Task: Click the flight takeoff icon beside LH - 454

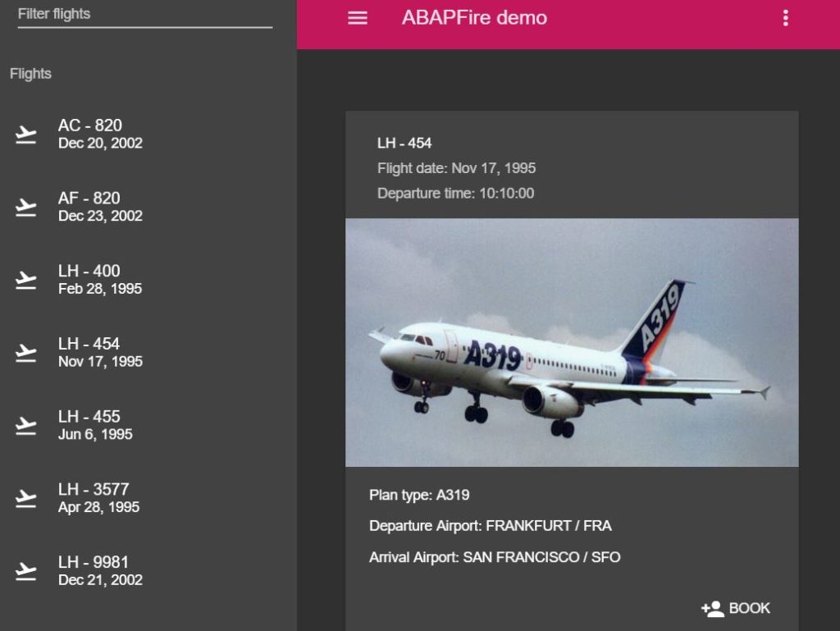Action: coord(25,353)
